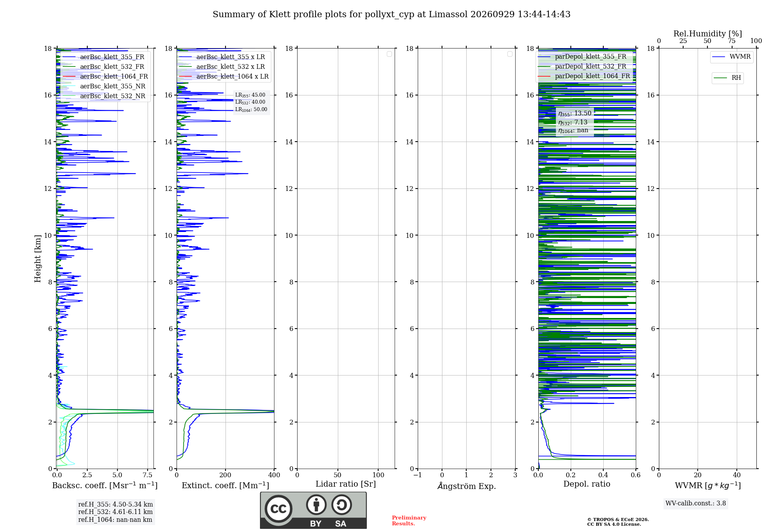The image size is (783, 532).
Task: Click empty legend box in Lidar ratio panel
Action: click(x=389, y=54)
